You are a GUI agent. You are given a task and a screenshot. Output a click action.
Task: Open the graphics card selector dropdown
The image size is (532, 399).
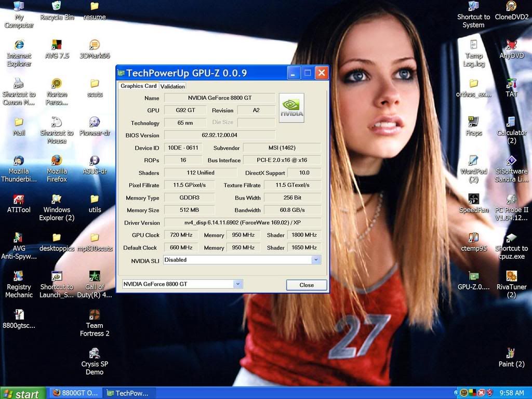click(238, 284)
